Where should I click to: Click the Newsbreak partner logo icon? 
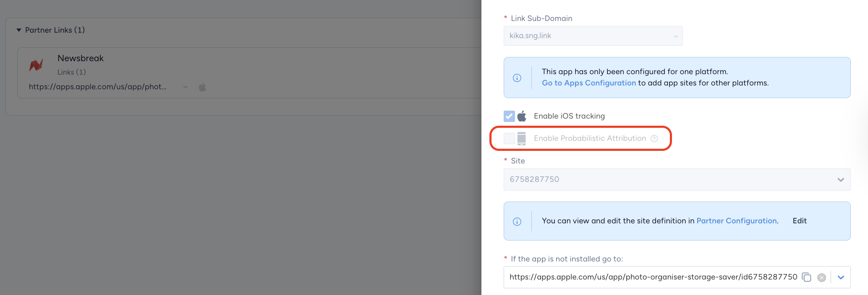(36, 65)
